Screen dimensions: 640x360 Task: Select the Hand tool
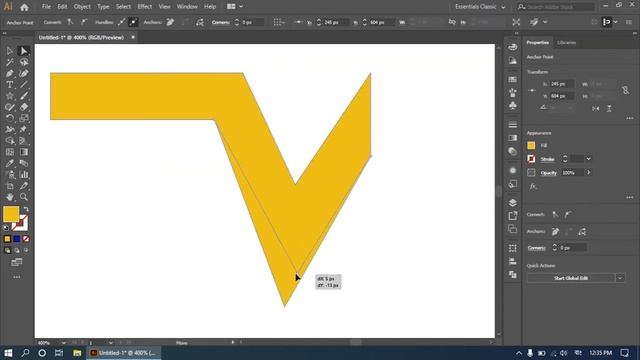point(9,197)
